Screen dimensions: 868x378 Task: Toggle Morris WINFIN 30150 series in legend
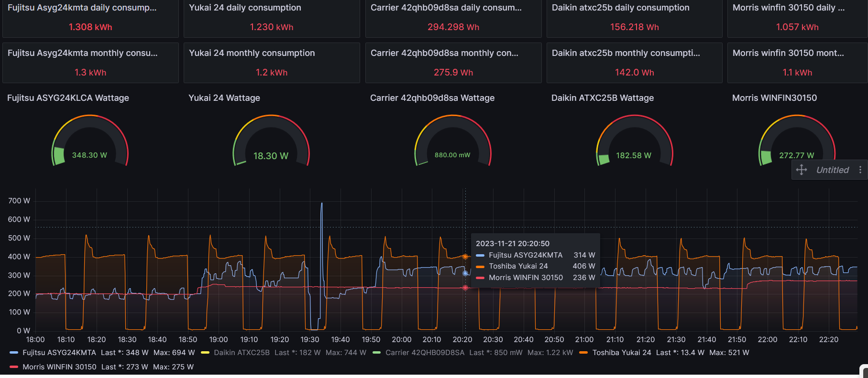[x=59, y=367]
